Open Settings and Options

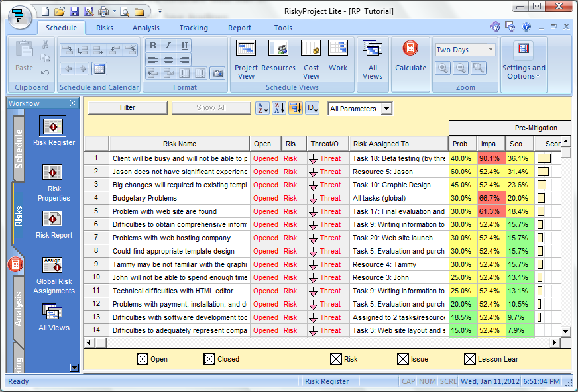coord(524,60)
